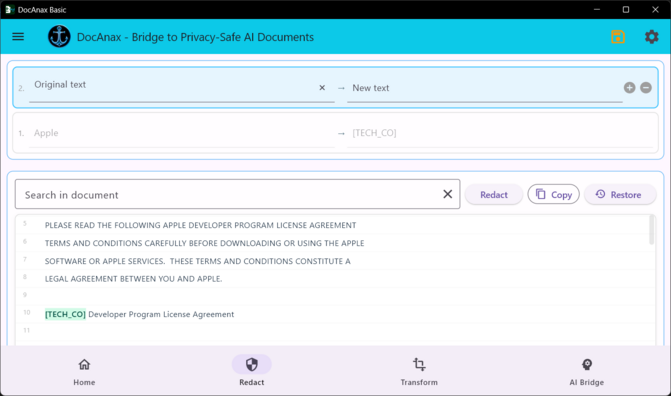Click the text Developer Program License Agreement on line 10

tap(161, 314)
